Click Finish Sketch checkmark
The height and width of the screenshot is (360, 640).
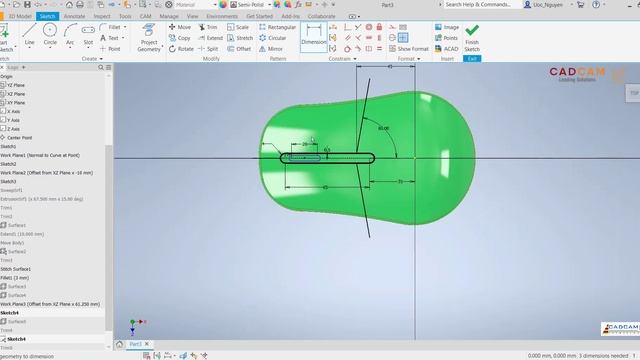tap(472, 38)
